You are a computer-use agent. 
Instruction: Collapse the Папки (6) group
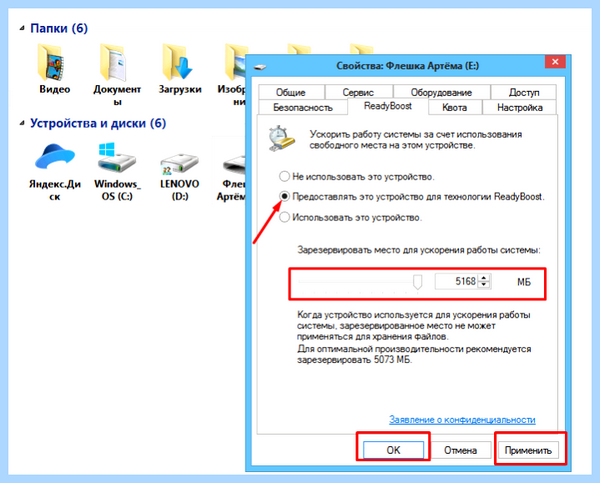point(23,28)
